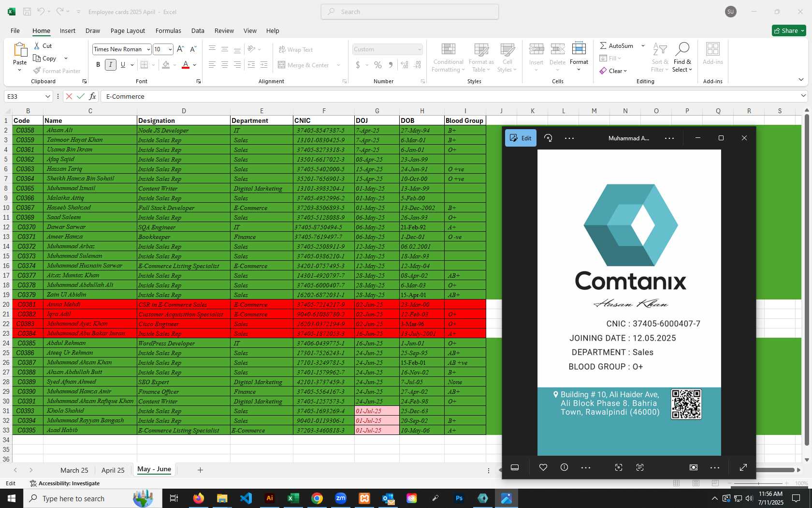
Task: Bottom-align the cell contents
Action: tap(237, 49)
